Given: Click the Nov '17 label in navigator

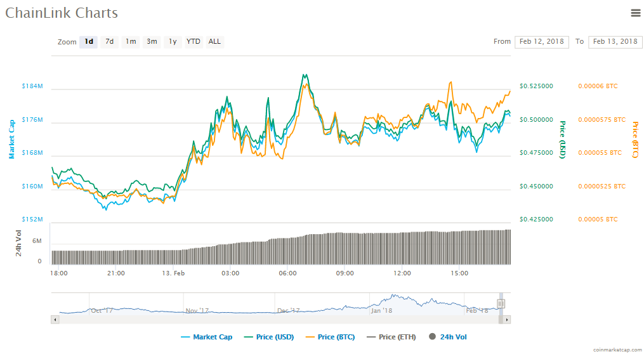Looking at the screenshot, I should [x=197, y=310].
